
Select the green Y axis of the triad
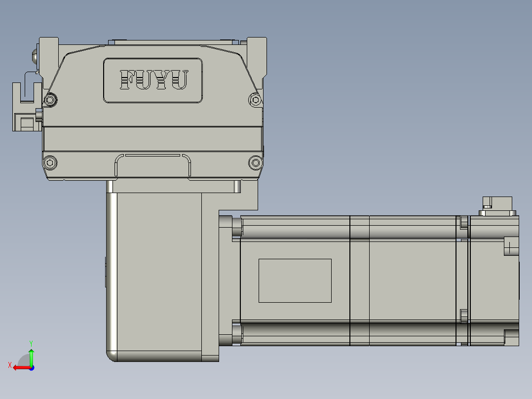31,357
